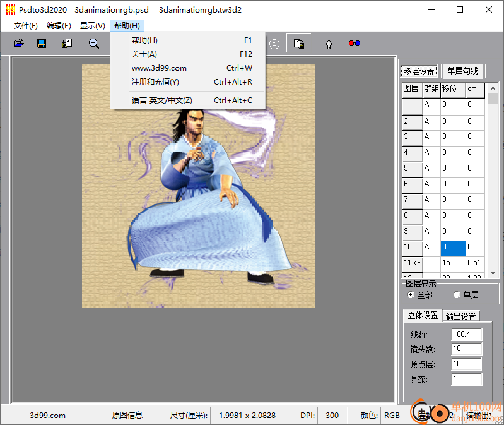This screenshot has height=425, width=504.
Task: Choose 关于(A) from the help menu
Action: (144, 54)
